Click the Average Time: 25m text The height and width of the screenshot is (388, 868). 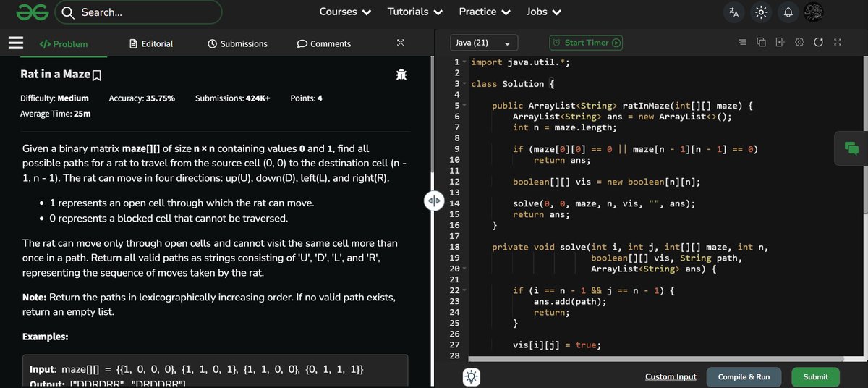point(55,114)
